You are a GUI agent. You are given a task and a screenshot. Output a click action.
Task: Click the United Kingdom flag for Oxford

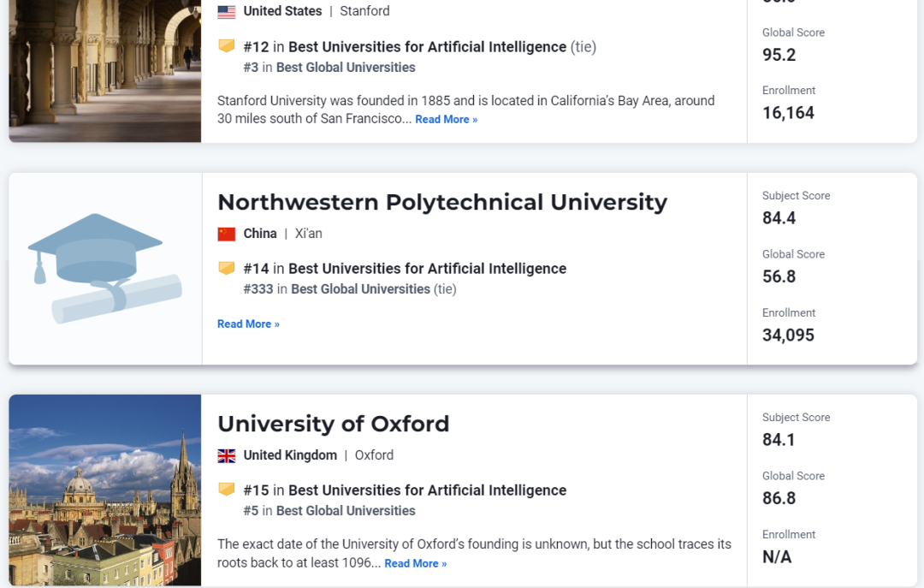coord(226,454)
